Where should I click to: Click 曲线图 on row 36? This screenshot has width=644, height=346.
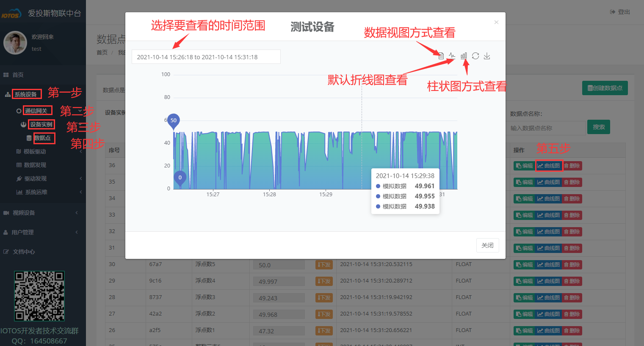(x=549, y=165)
